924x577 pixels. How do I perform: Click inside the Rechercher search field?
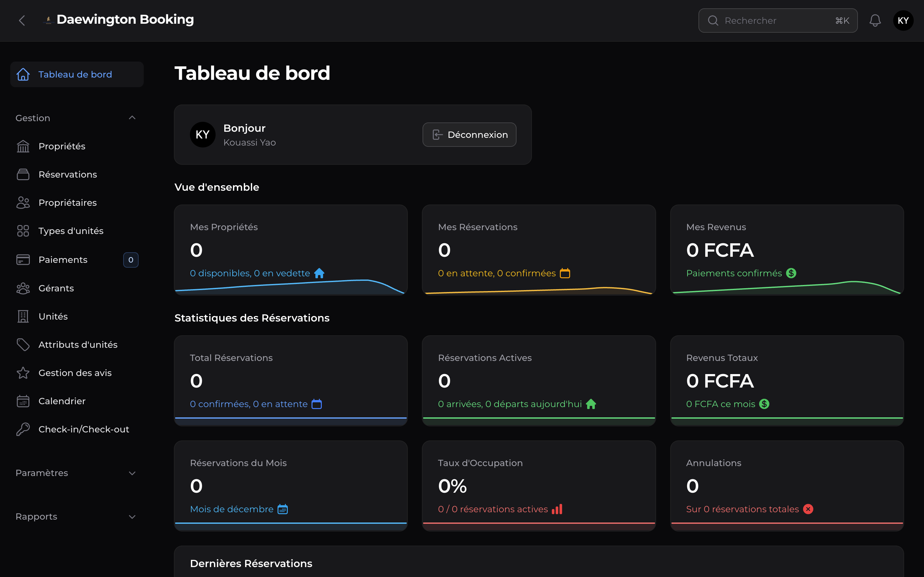(x=777, y=20)
